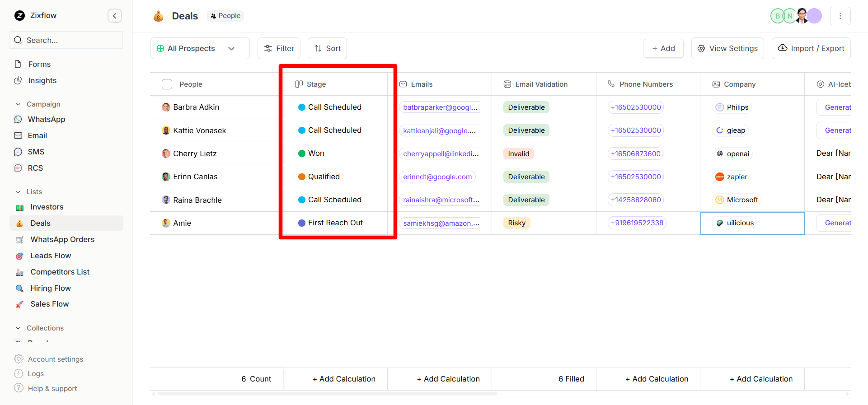868x405 pixels.
Task: Click the Sort button
Action: [327, 48]
